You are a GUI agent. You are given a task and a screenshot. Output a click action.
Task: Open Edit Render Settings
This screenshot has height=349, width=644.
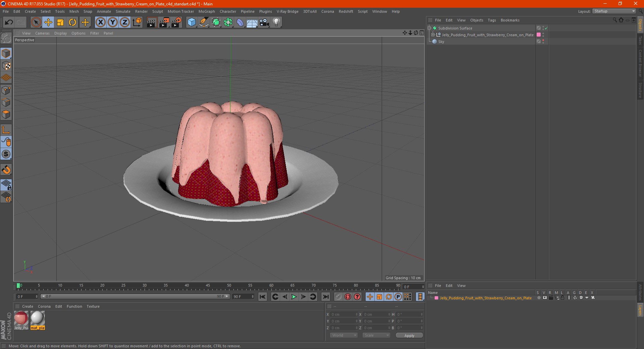tap(176, 22)
